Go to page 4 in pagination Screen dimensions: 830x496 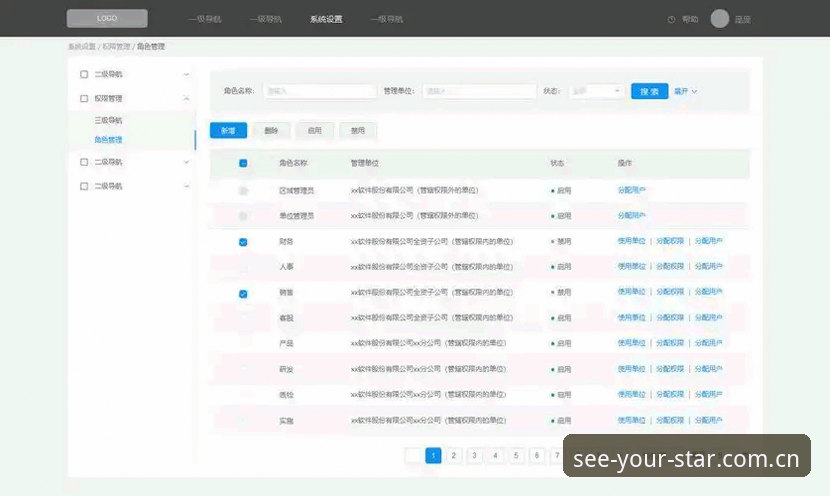tap(495, 455)
